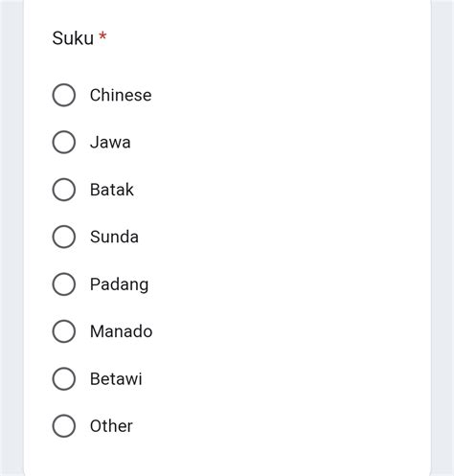This screenshot has height=476, width=454.
Task: Click the Jawa label text
Action: coord(110,143)
